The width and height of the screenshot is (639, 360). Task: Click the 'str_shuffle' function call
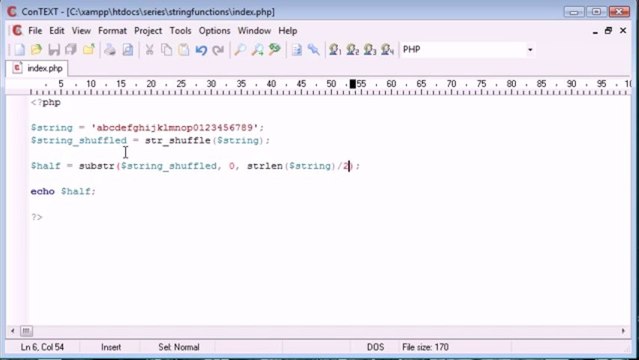click(178, 141)
